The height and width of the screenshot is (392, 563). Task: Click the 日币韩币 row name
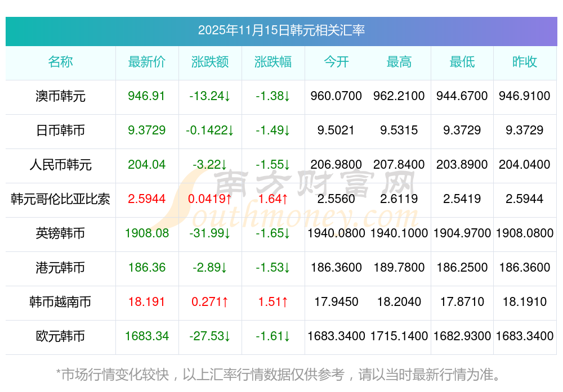[x=60, y=130]
